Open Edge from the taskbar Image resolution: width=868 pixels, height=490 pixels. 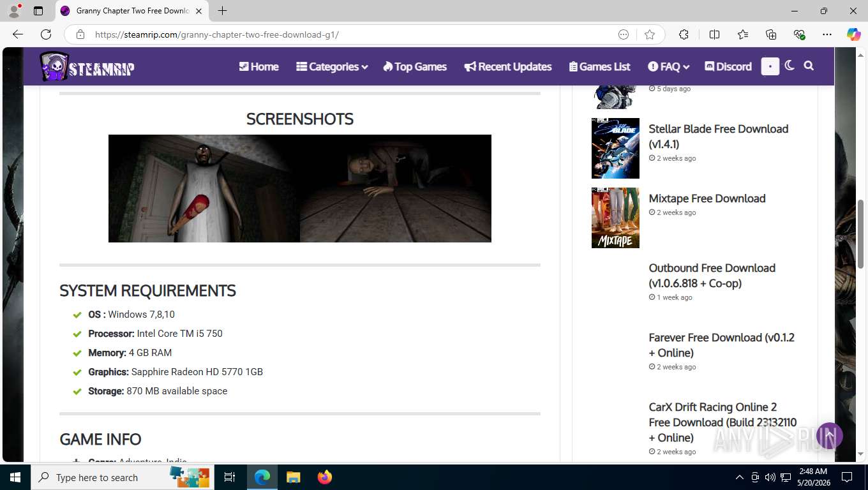coord(262,477)
